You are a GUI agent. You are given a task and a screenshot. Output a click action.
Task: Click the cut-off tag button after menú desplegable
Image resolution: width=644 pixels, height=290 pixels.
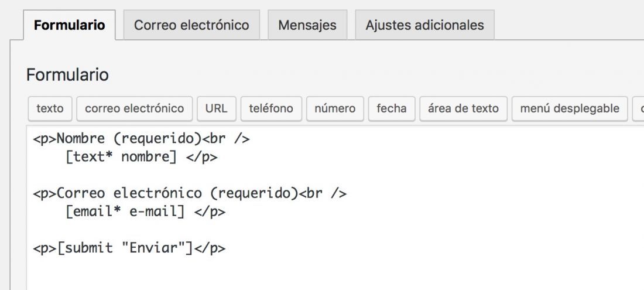(x=638, y=109)
